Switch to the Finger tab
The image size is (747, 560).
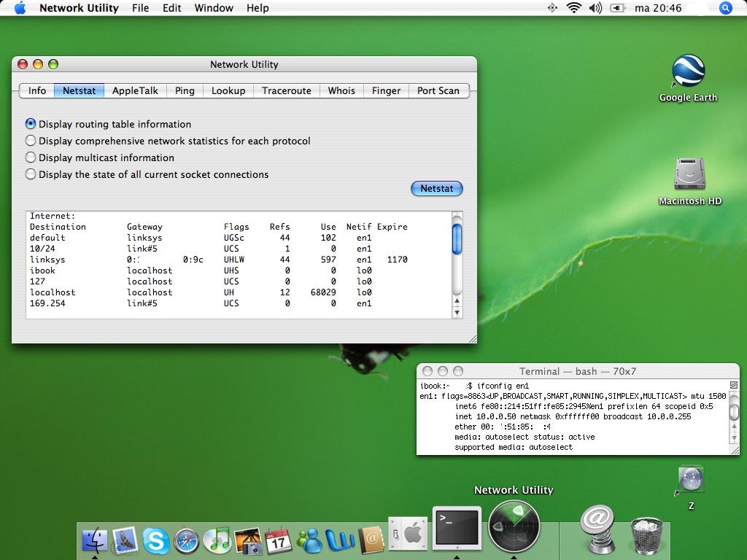point(386,90)
